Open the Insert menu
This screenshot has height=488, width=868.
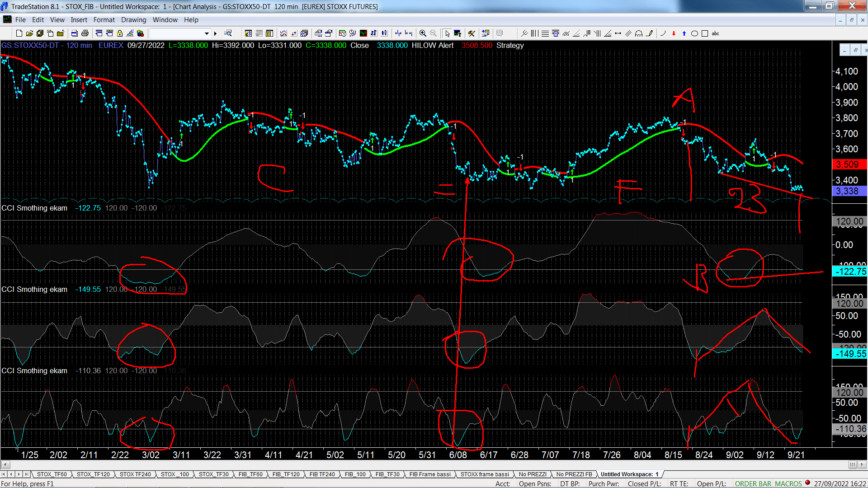point(79,20)
